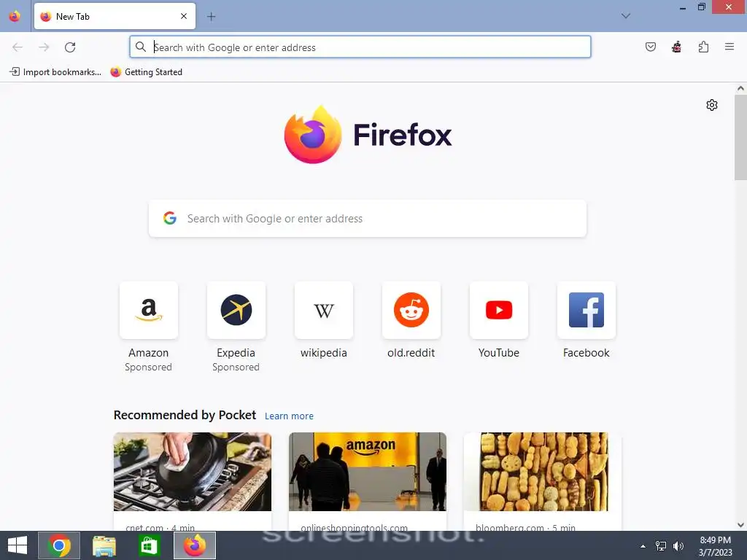747x560 pixels.
Task: Click the Google search box on page
Action: click(368, 219)
